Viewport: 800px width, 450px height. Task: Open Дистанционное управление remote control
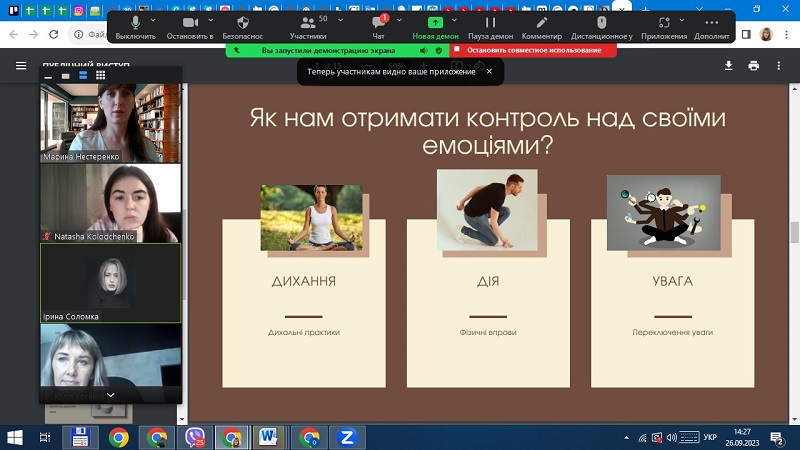point(602,28)
